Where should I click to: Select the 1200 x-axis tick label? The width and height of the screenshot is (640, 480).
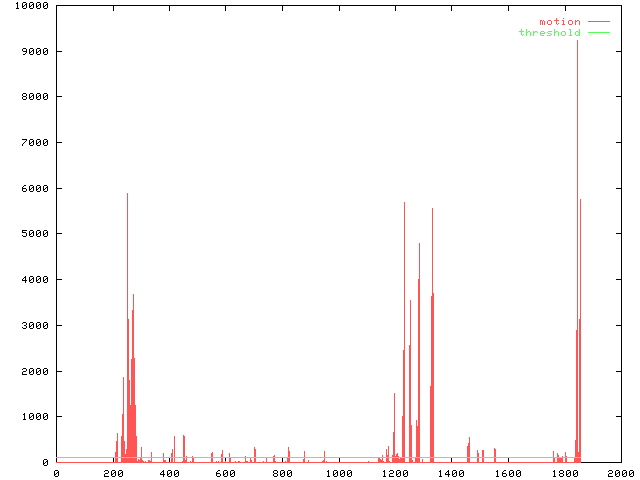click(x=395, y=473)
